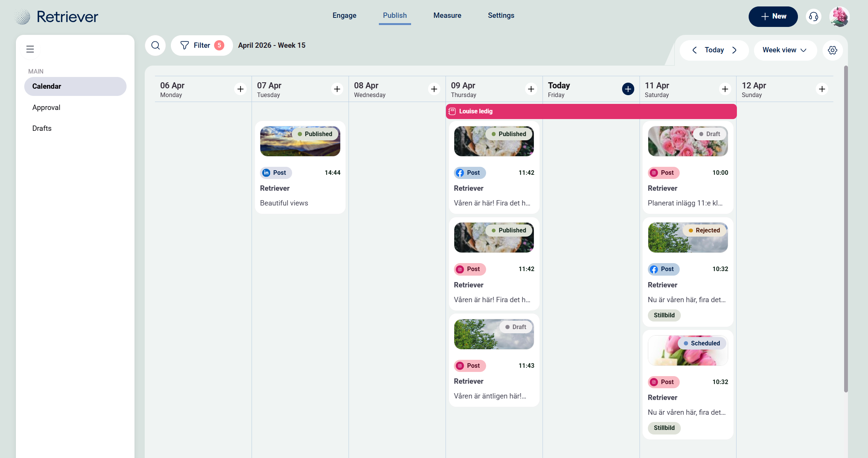Add post on Today with plus icon
The image size is (868, 458).
point(628,89)
